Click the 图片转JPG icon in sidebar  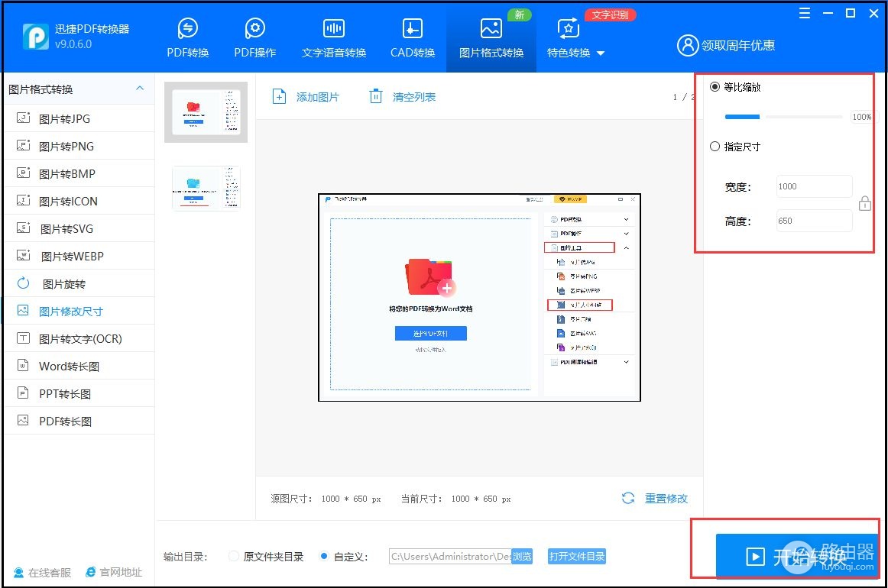(x=23, y=118)
